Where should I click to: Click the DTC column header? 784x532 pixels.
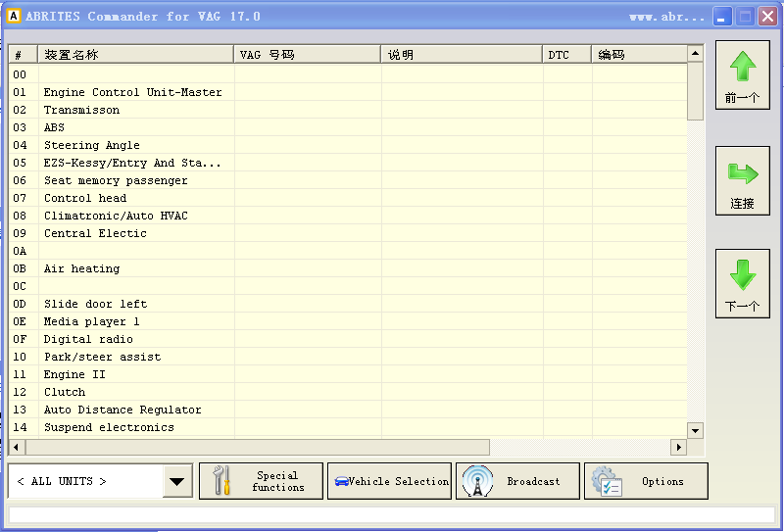[566, 55]
